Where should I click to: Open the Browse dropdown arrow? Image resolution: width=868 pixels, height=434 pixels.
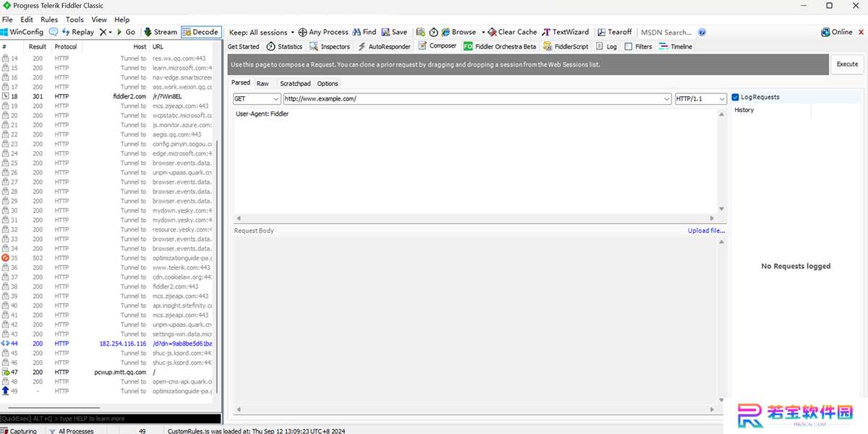482,32
